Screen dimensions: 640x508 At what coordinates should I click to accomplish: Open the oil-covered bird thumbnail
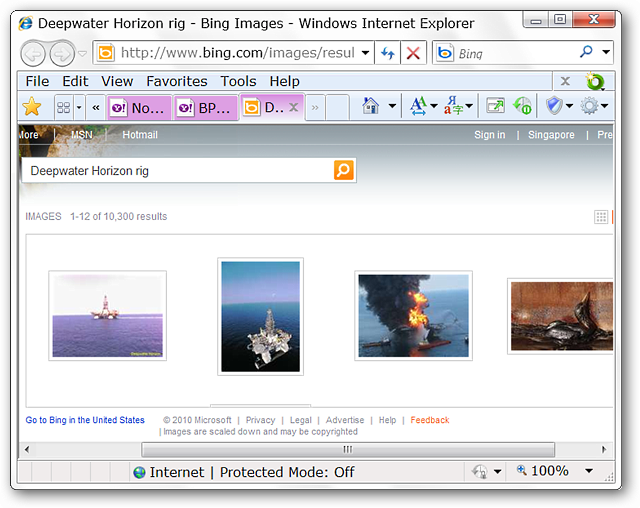pyautogui.click(x=560, y=316)
